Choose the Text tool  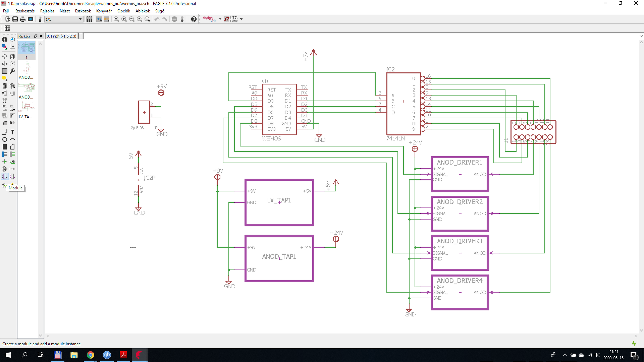tap(12, 132)
